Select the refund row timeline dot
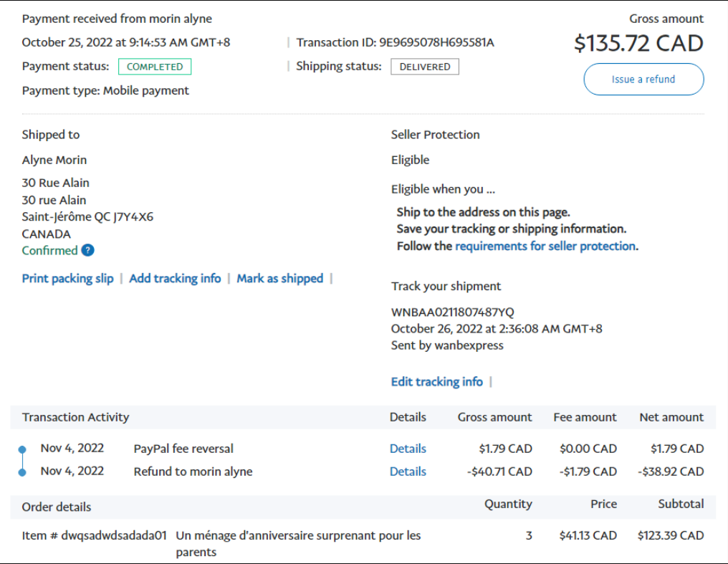 pos(22,472)
